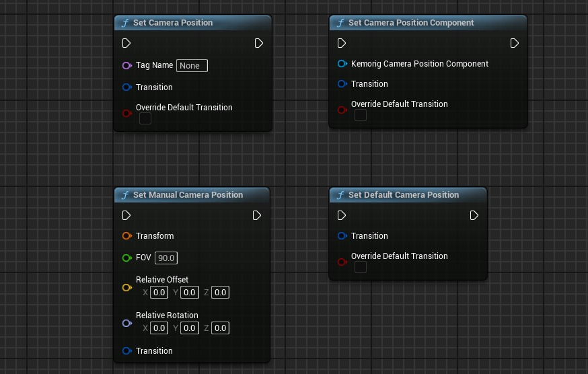
Task: Click the Tag Name text field
Action: point(192,66)
